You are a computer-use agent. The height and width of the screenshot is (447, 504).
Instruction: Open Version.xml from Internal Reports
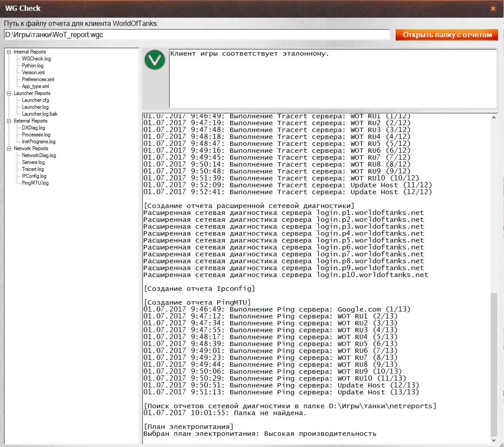33,72
